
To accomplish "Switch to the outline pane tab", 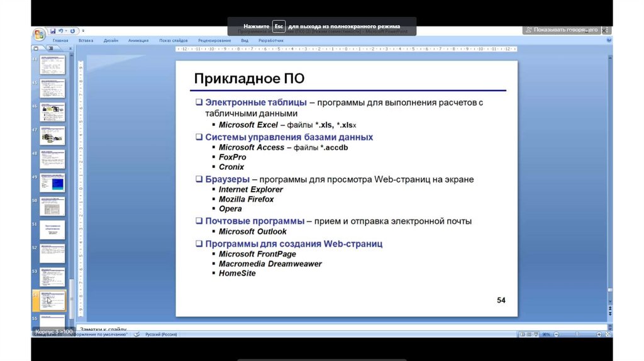I will coord(51,48).
